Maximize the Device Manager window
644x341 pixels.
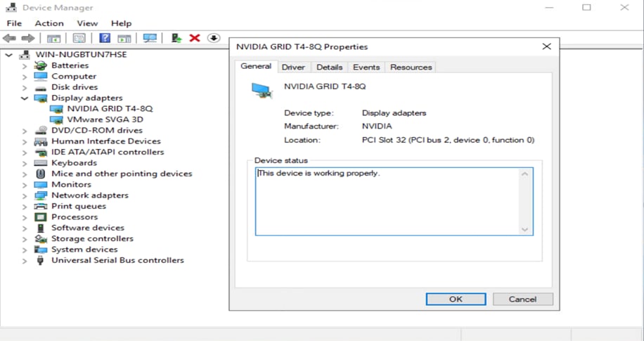coord(586,8)
